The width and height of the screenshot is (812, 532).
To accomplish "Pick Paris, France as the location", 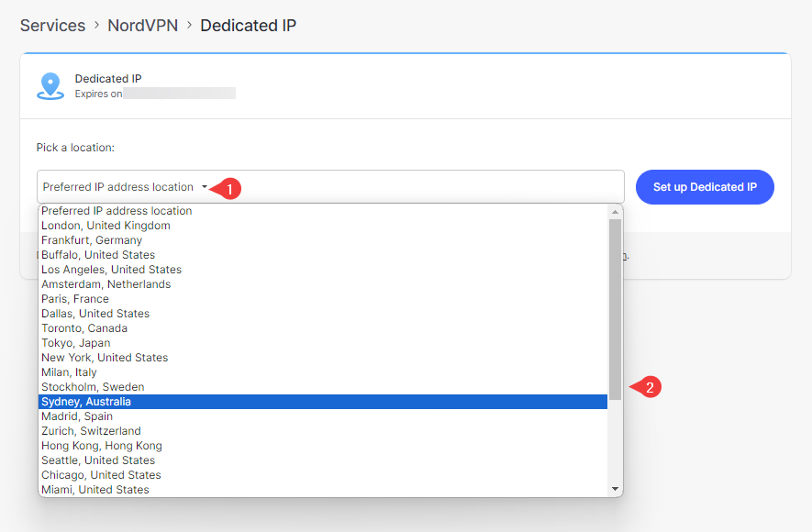I will [x=75, y=299].
